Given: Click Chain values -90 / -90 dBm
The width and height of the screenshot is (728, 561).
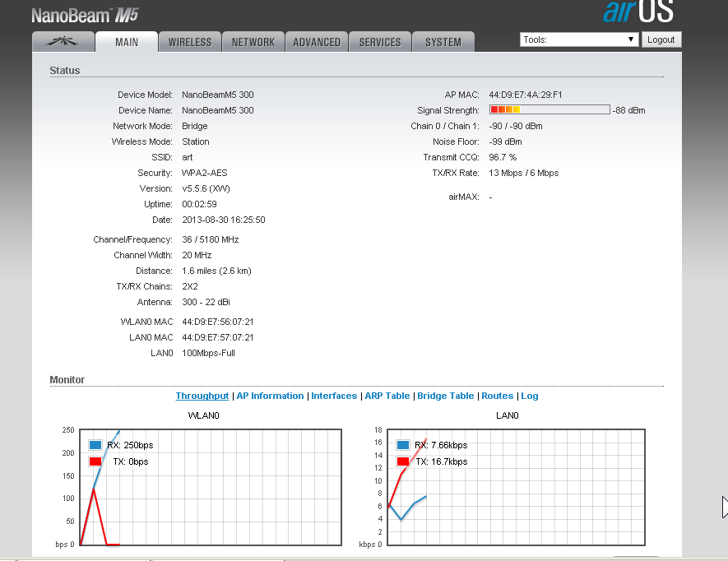Looking at the screenshot, I should coord(515,126).
